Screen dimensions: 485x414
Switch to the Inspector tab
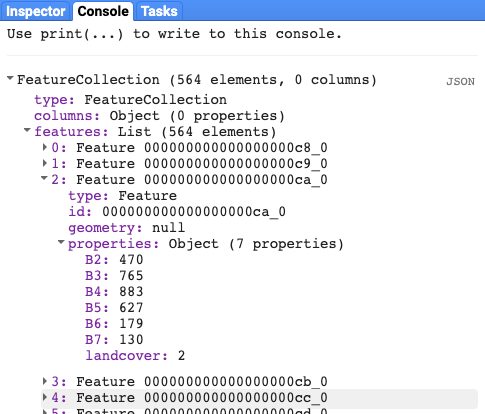[35, 11]
